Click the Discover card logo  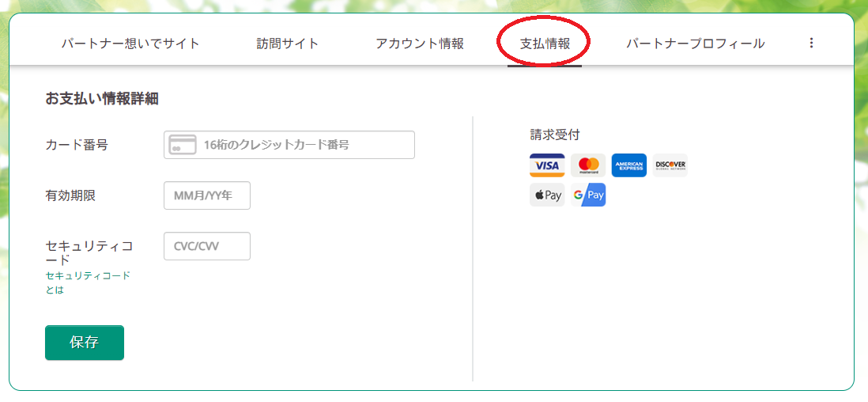coord(670,165)
